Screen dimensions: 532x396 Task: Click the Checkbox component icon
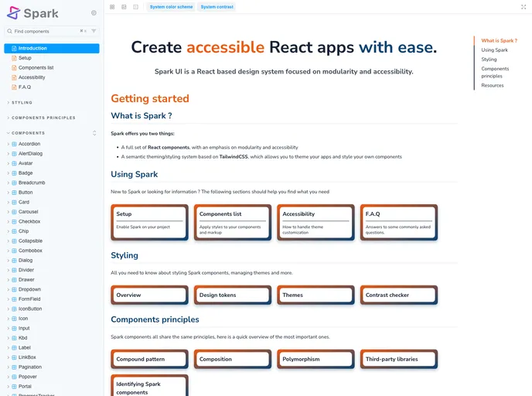tap(14, 221)
